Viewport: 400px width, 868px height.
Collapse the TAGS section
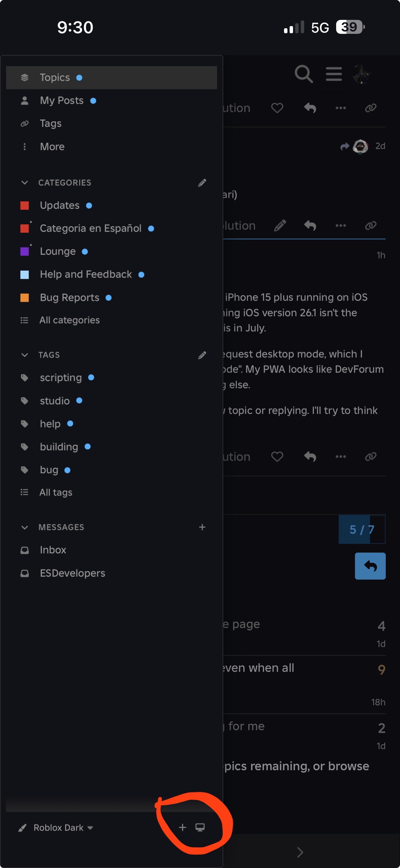pos(24,355)
